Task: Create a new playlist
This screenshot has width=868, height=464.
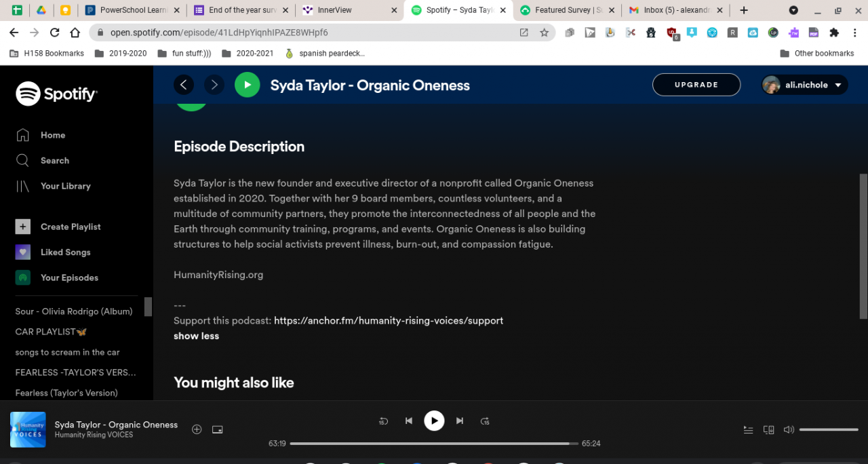Action: pyautogui.click(x=58, y=227)
